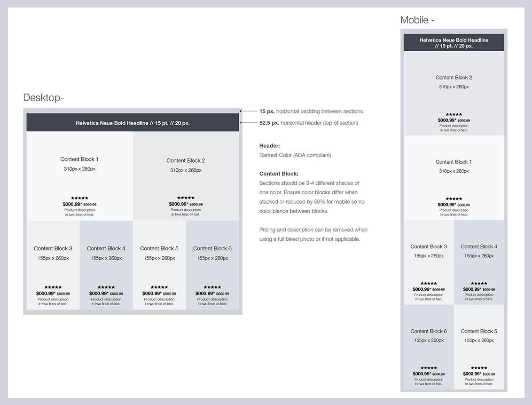Click star rating in mobile Content Block 3
This screenshot has width=532, height=405.
click(x=429, y=283)
